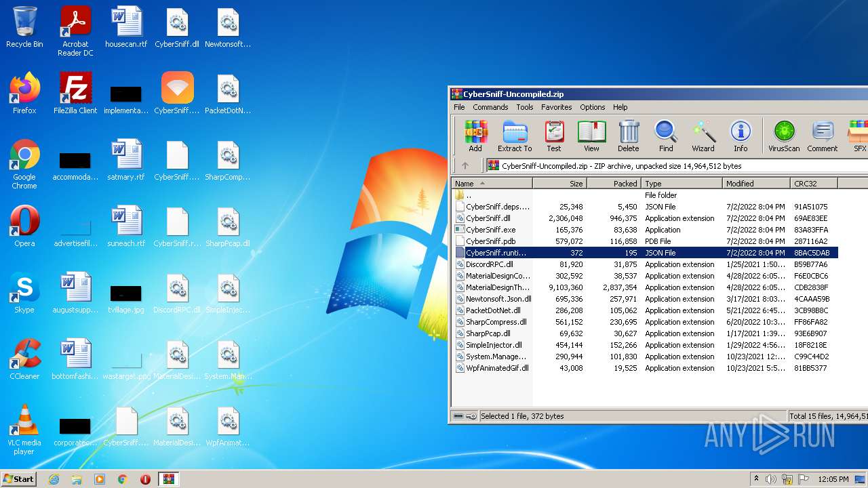Click the volume icon in system tray
Screen dimensions: 868x488
[771, 479]
